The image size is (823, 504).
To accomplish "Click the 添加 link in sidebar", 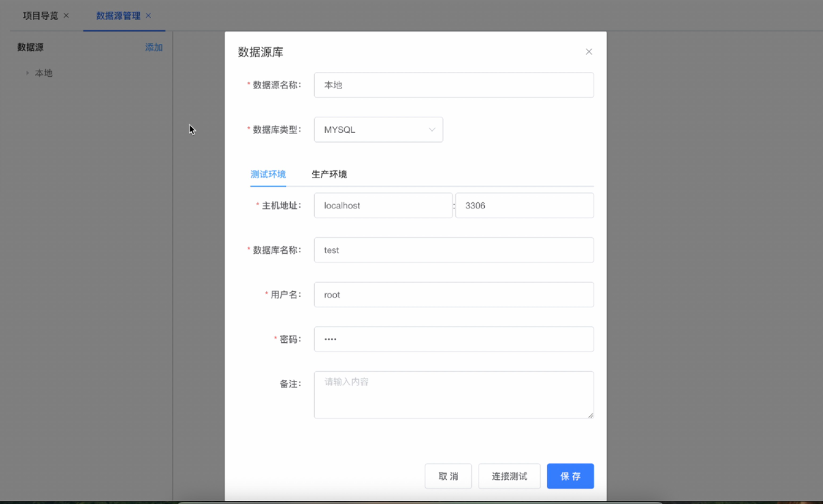I will tap(154, 47).
